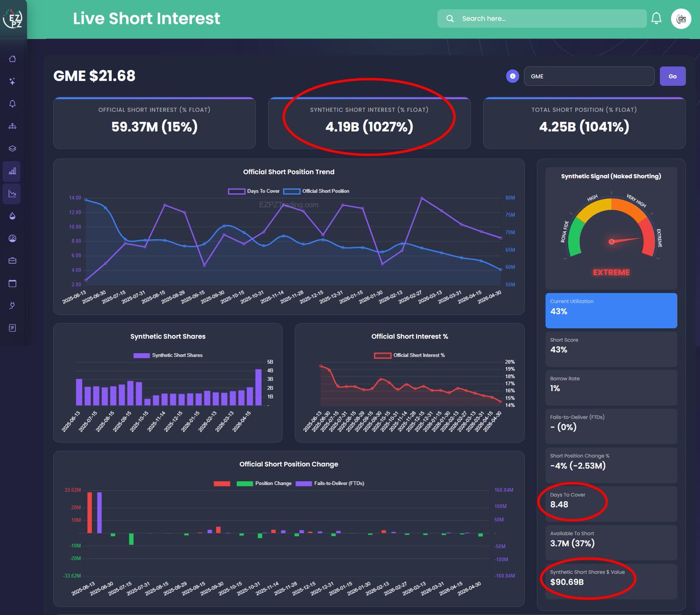Screen dimensions: 700x615
Task: Open the bar chart icon in the sidebar
Action: point(12,171)
